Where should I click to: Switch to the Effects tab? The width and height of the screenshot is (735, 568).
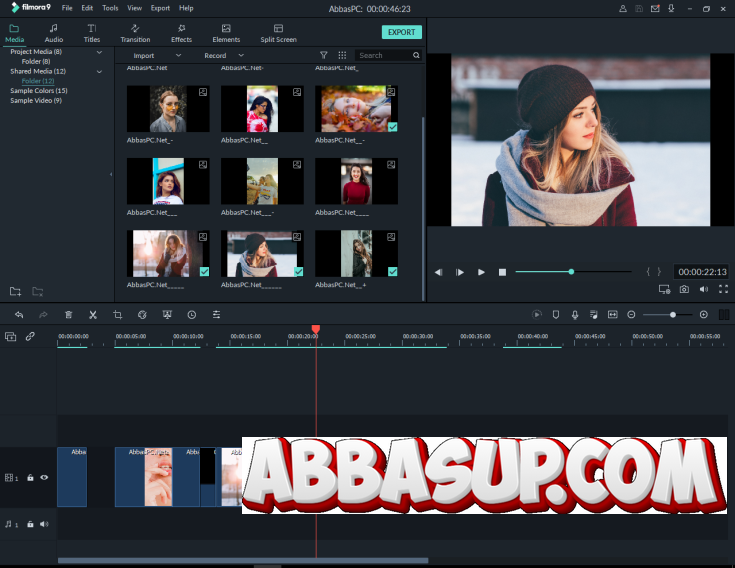click(x=181, y=33)
